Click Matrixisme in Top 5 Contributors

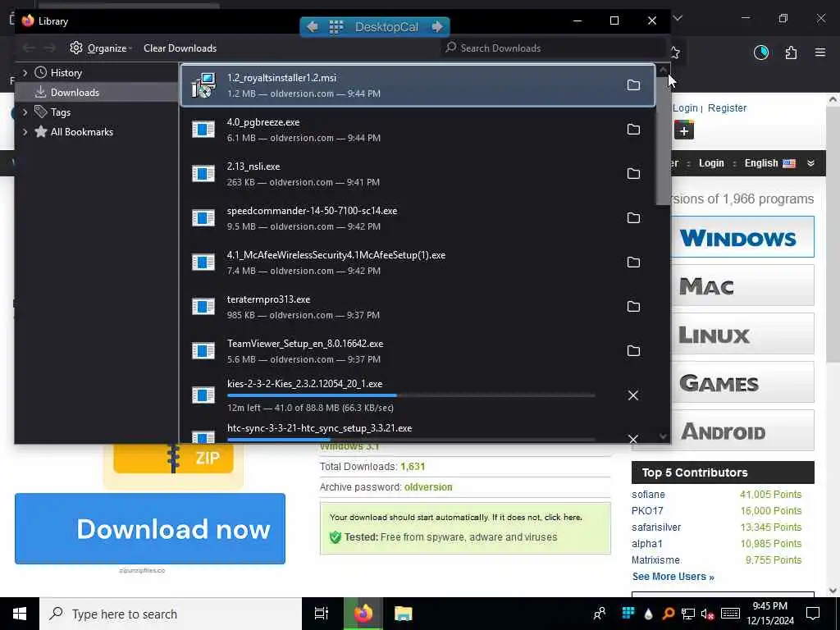click(x=655, y=559)
